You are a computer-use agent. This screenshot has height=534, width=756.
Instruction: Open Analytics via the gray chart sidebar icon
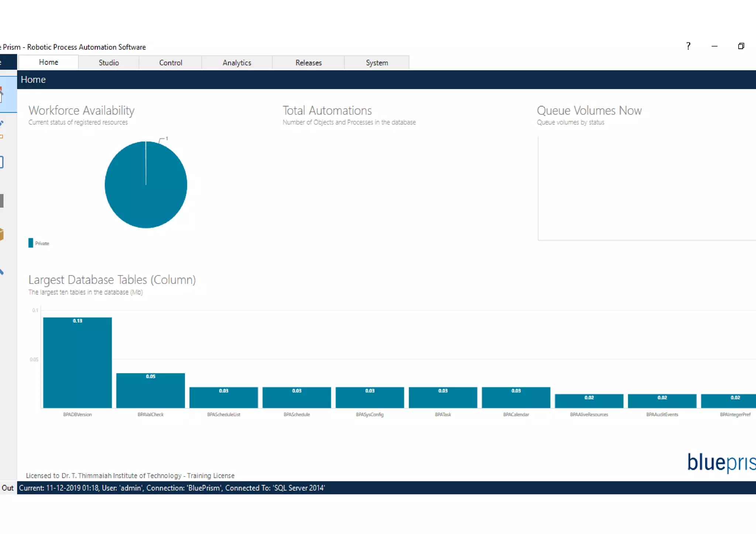point(2,201)
